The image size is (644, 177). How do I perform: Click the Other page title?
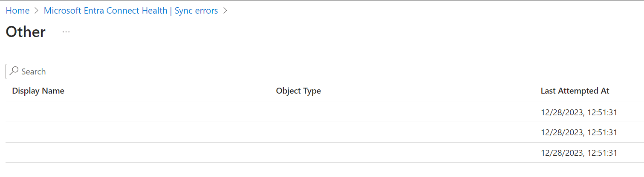(26, 32)
